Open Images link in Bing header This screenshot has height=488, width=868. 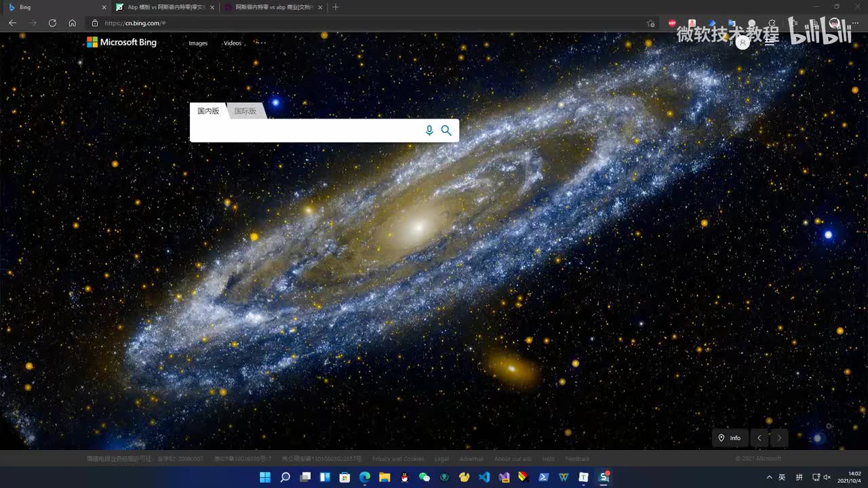[198, 43]
